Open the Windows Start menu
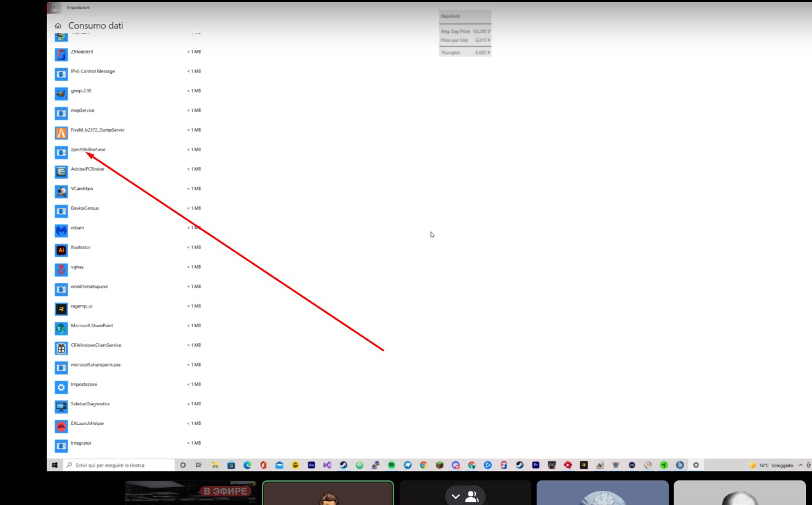Image resolution: width=812 pixels, height=505 pixels. click(x=55, y=466)
